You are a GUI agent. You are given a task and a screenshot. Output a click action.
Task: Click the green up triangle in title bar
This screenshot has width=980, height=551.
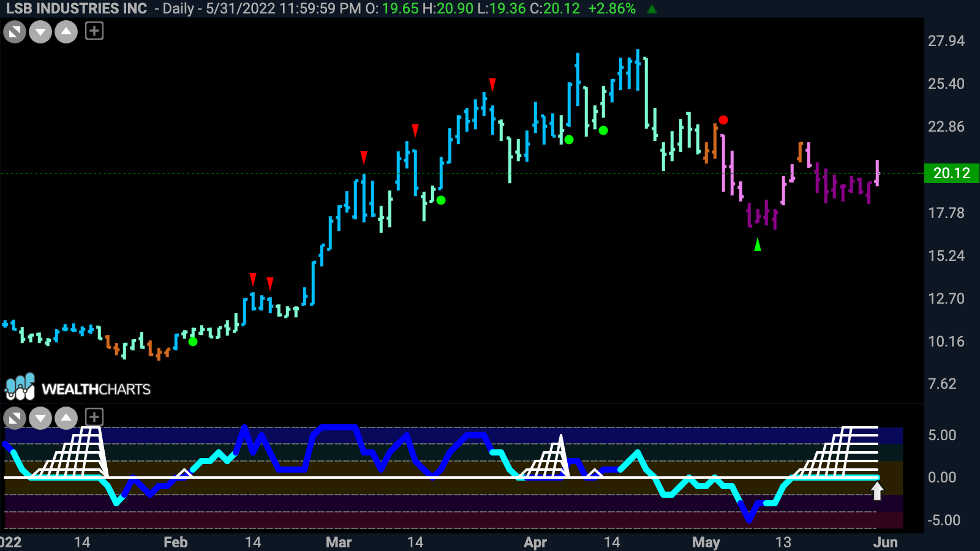pyautogui.click(x=652, y=9)
